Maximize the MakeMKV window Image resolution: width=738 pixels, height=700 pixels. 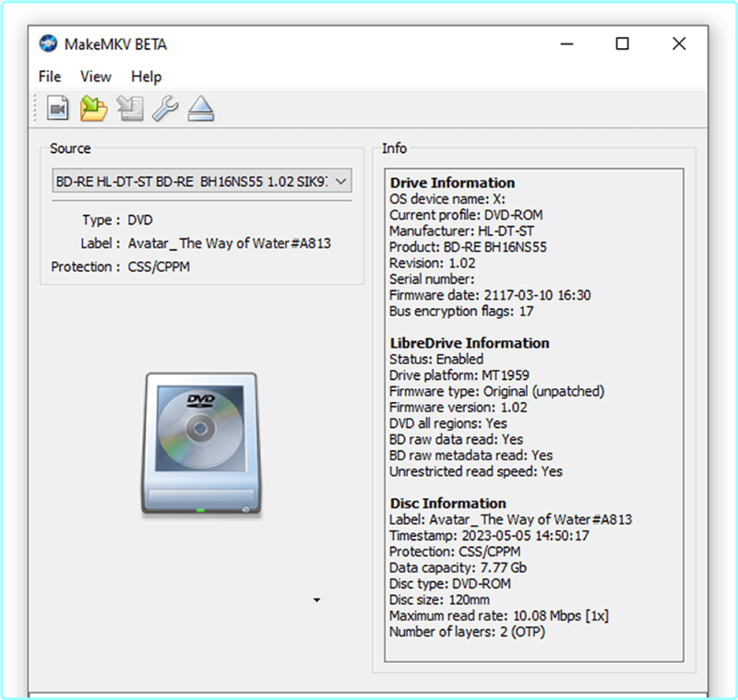(623, 43)
